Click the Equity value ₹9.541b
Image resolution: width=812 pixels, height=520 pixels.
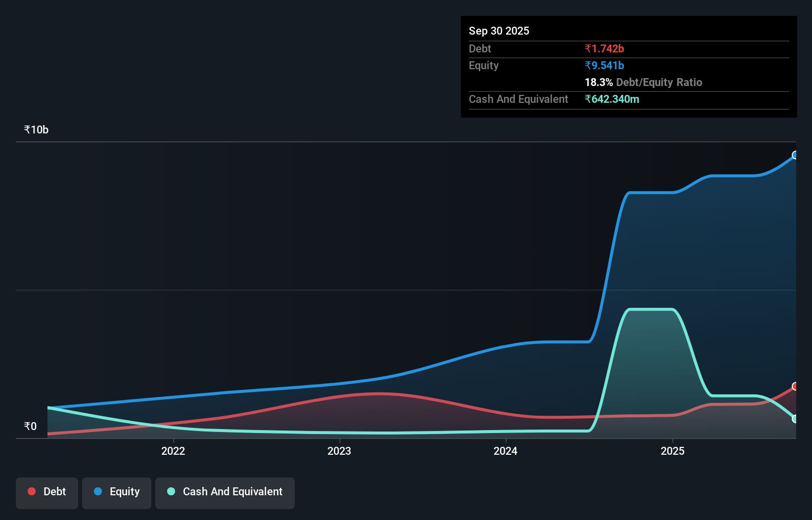604,65
